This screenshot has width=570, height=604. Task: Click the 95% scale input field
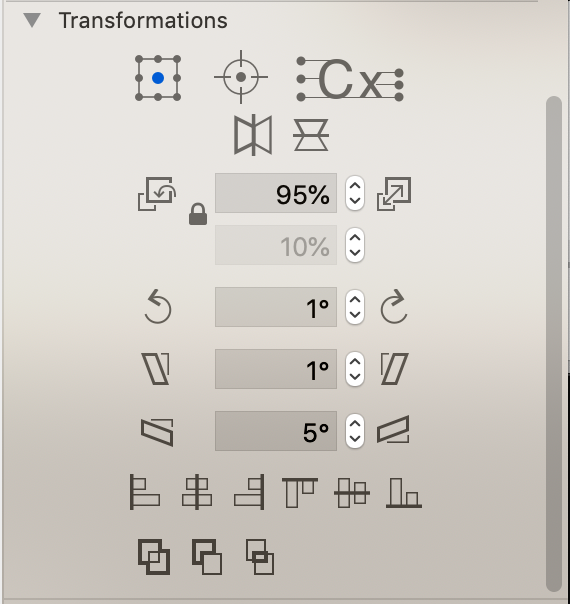click(x=276, y=193)
